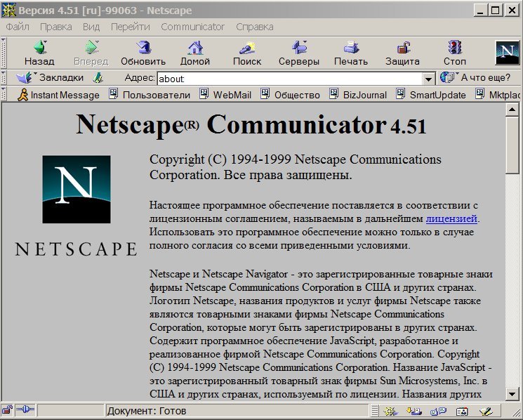
Task: Open SmartUpdate personal toolbar bookmark
Action: 431,95
